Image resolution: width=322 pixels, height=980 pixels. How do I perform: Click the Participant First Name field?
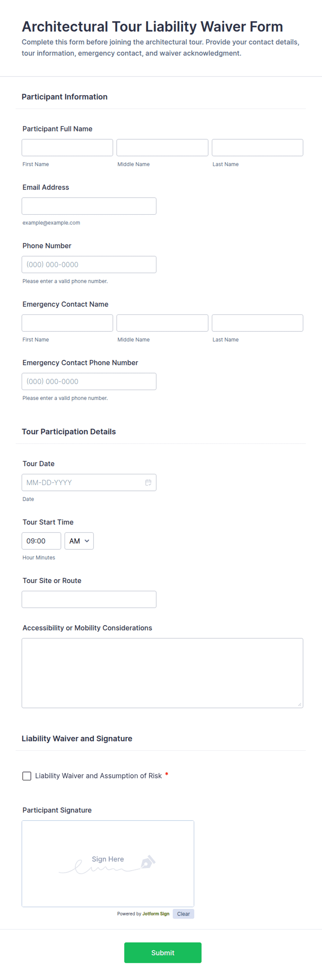pyautogui.click(x=67, y=148)
